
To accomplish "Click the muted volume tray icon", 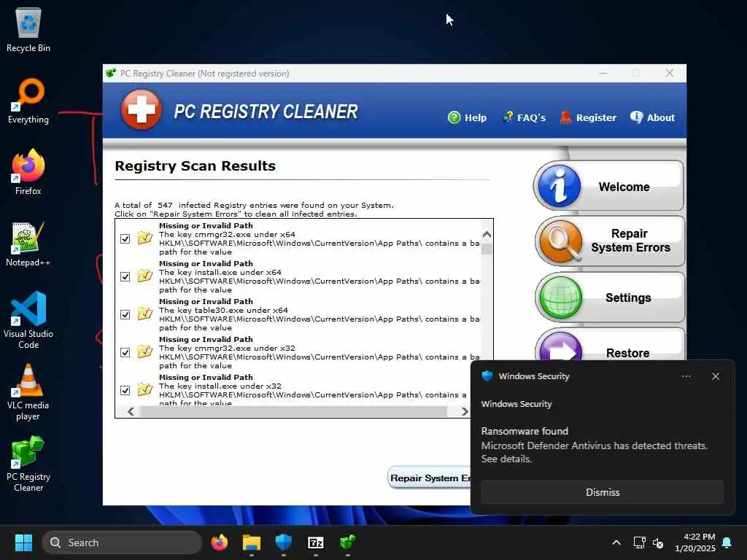I will [x=658, y=542].
